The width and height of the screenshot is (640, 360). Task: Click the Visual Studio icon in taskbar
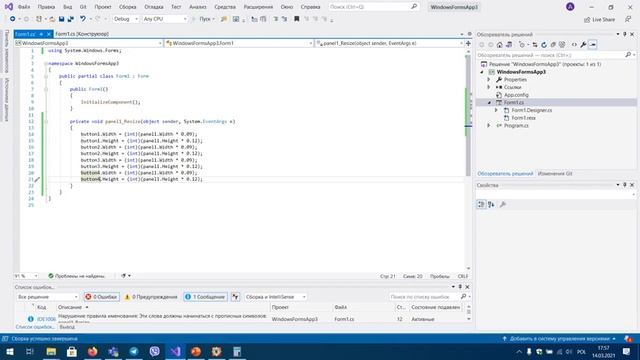176,351
